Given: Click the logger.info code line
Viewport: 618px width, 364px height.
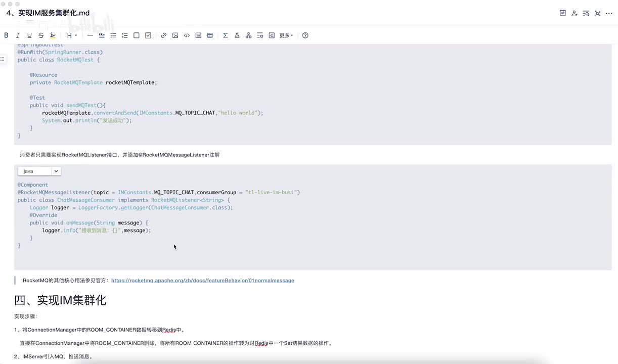Looking at the screenshot, I should 97,230.
